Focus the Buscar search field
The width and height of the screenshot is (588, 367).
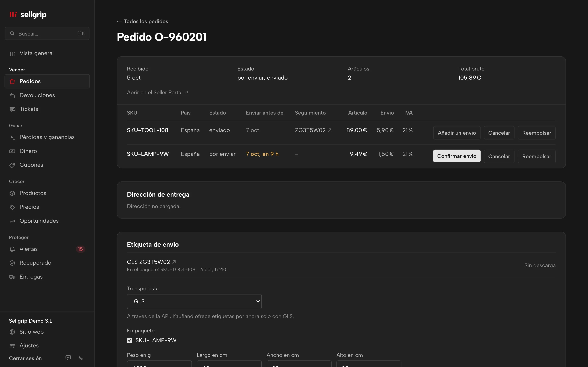[47, 34]
